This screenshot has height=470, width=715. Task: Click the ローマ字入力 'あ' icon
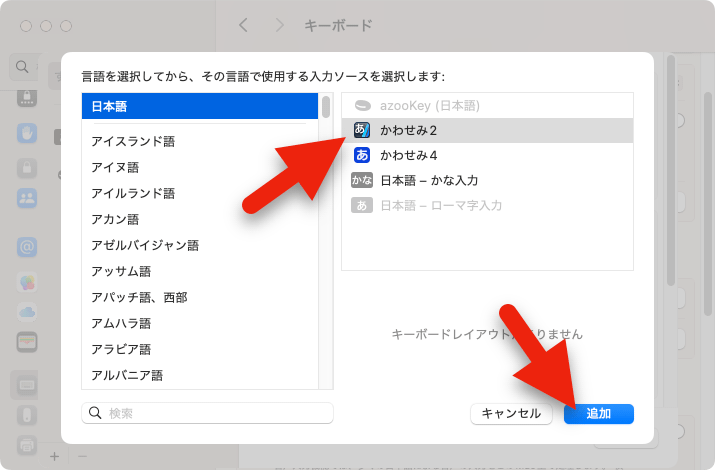coord(361,205)
